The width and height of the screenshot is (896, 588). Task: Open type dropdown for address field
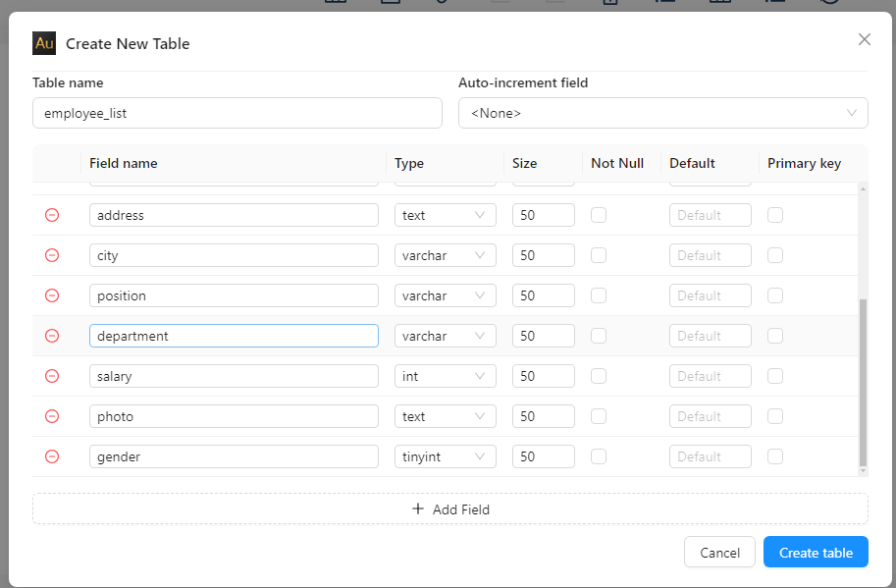[x=446, y=215]
